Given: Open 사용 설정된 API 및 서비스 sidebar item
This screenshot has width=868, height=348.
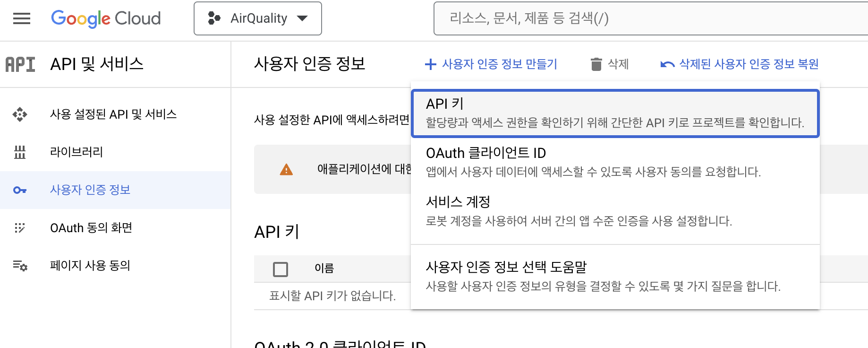Looking at the screenshot, I should [x=115, y=114].
